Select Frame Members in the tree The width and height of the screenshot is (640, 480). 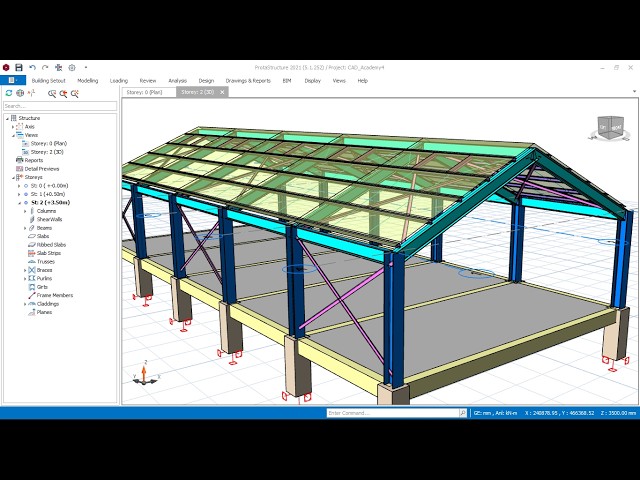tap(55, 296)
